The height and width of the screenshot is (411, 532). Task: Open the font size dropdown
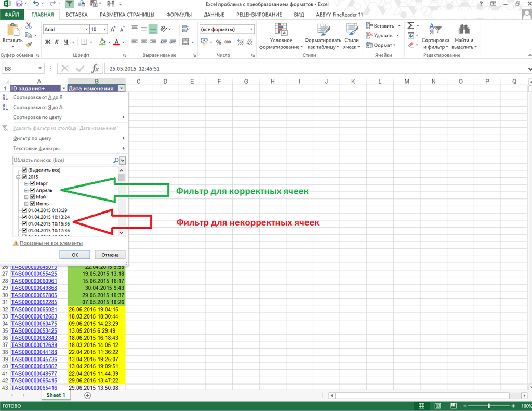105,29
